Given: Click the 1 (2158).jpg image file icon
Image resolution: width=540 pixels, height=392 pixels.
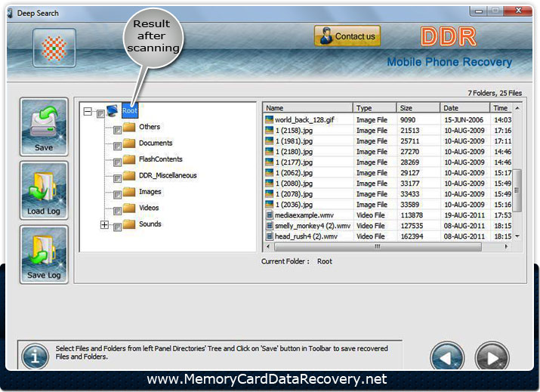Looking at the screenshot, I should coord(269,130).
